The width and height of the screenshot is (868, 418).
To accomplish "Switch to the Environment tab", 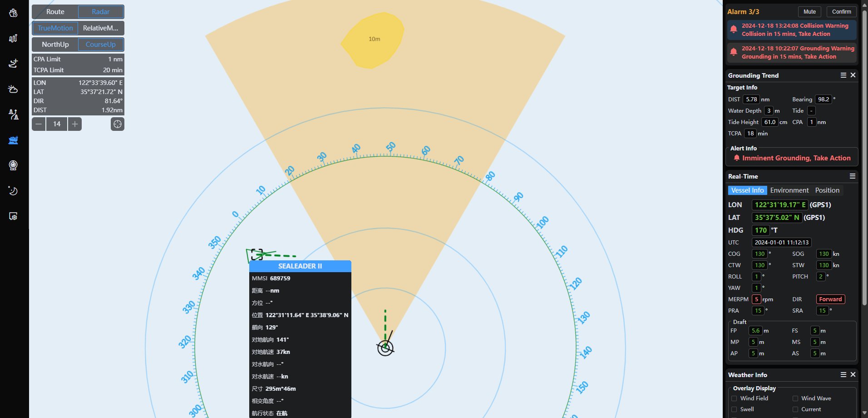I will [x=789, y=190].
